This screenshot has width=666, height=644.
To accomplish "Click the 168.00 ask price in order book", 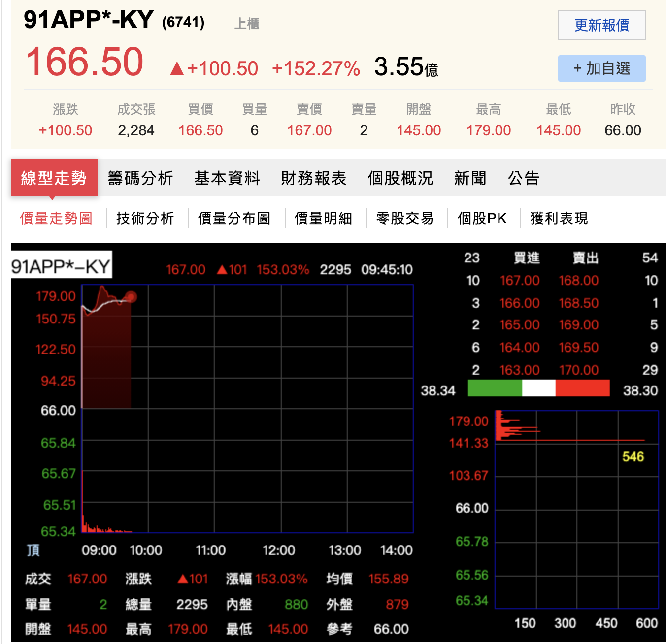I will 579,281.
